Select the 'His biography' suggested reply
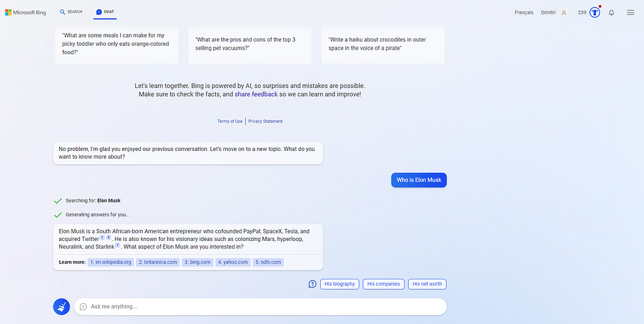This screenshot has height=324, width=644. point(340,284)
